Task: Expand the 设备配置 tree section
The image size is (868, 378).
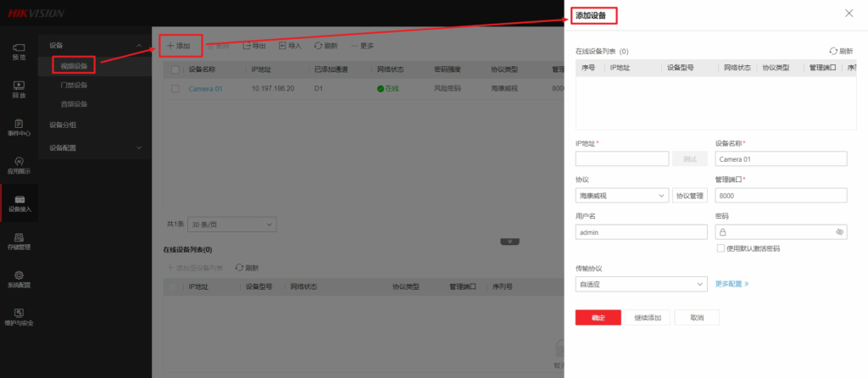Action: click(x=139, y=147)
